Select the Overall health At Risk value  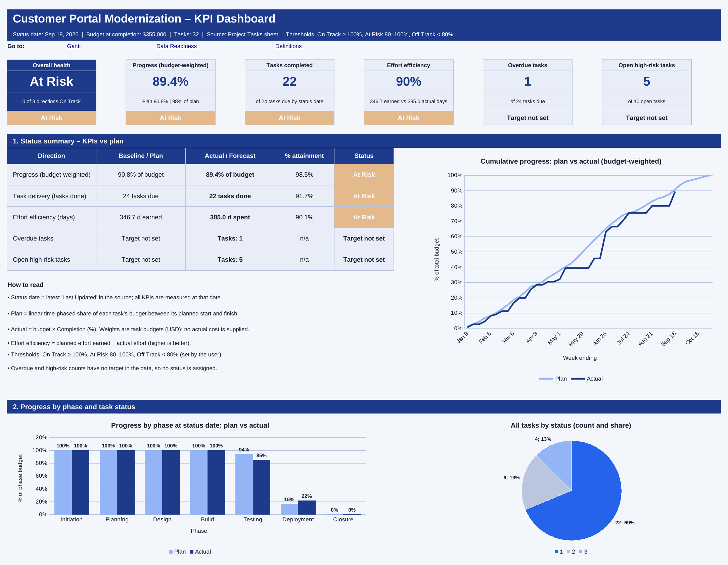(51, 82)
